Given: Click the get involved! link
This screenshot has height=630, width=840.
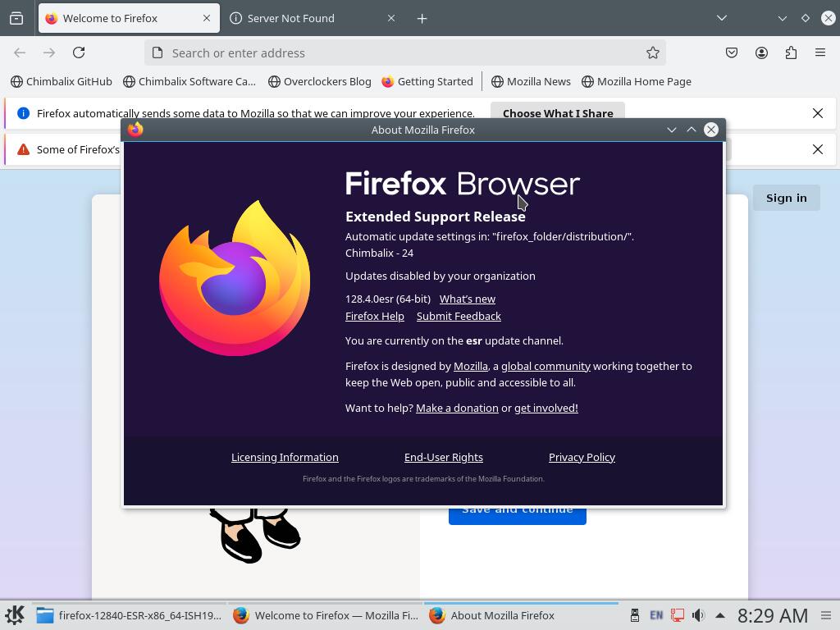Looking at the screenshot, I should (546, 408).
